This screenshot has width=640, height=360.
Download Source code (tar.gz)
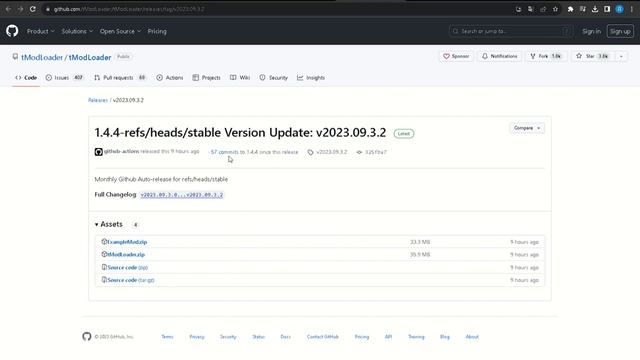click(x=131, y=280)
